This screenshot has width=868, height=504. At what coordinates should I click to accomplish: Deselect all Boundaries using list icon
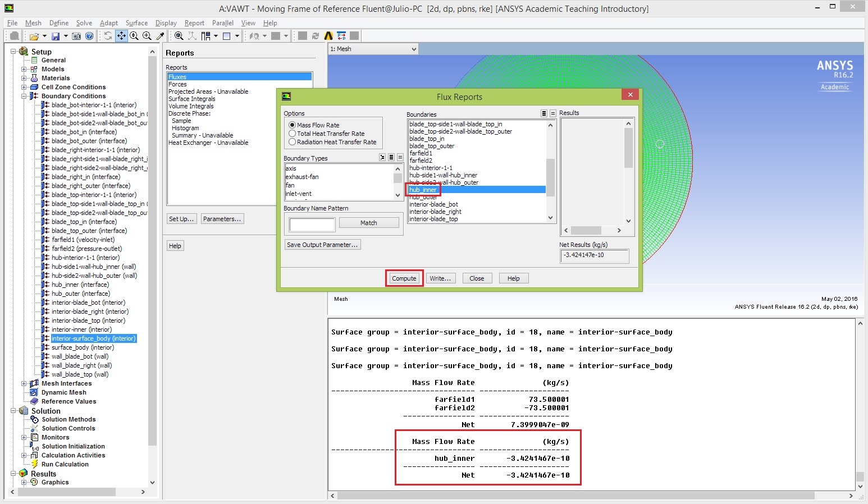(552, 113)
